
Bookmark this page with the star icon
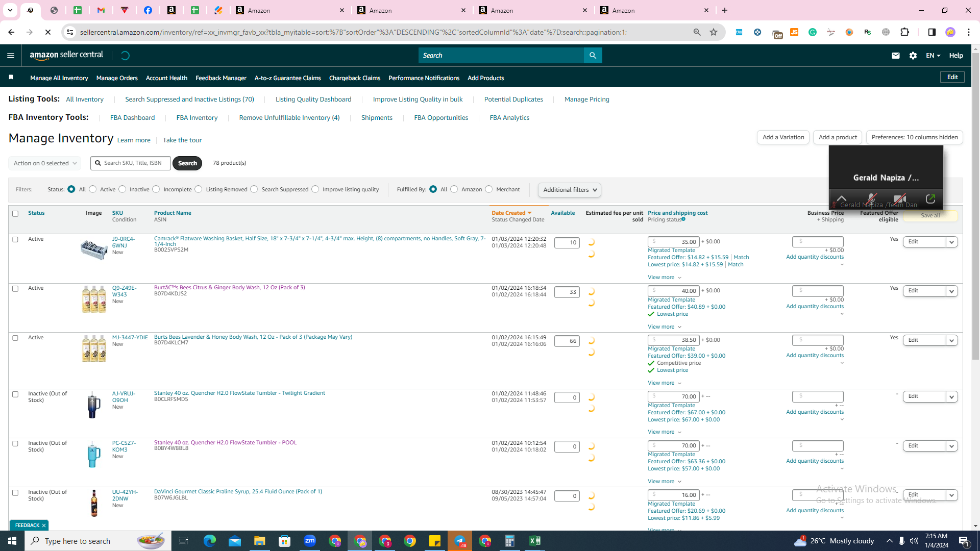click(x=714, y=32)
